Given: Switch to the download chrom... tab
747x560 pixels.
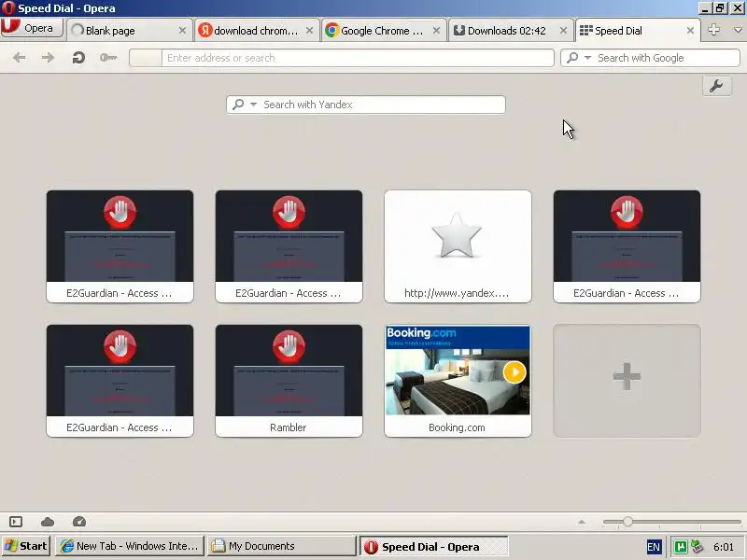Looking at the screenshot, I should tap(256, 31).
